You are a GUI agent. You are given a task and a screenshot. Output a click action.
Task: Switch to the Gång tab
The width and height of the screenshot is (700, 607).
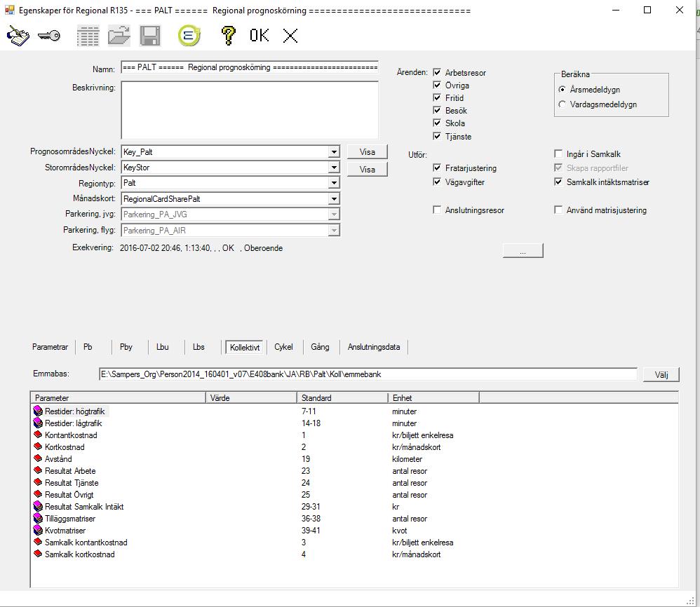[x=320, y=347]
